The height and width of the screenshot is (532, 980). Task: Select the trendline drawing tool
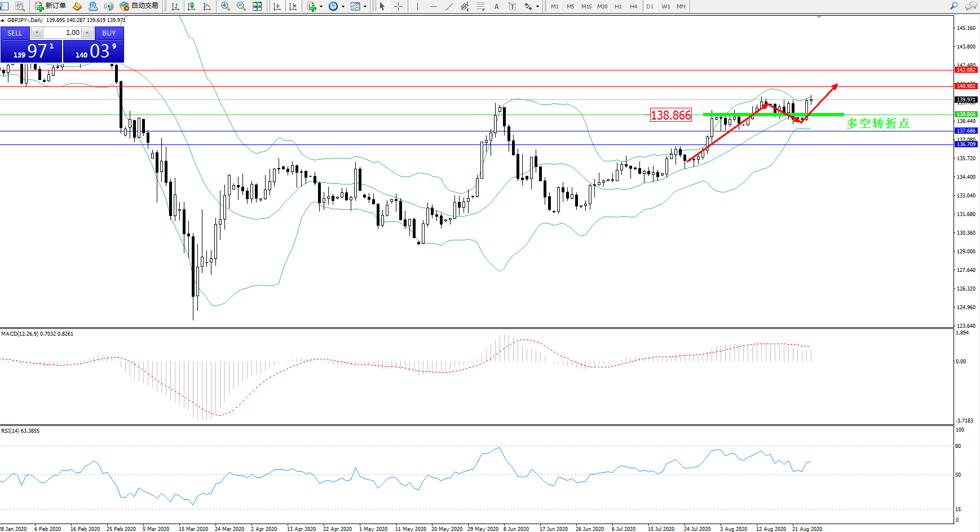(x=449, y=6)
